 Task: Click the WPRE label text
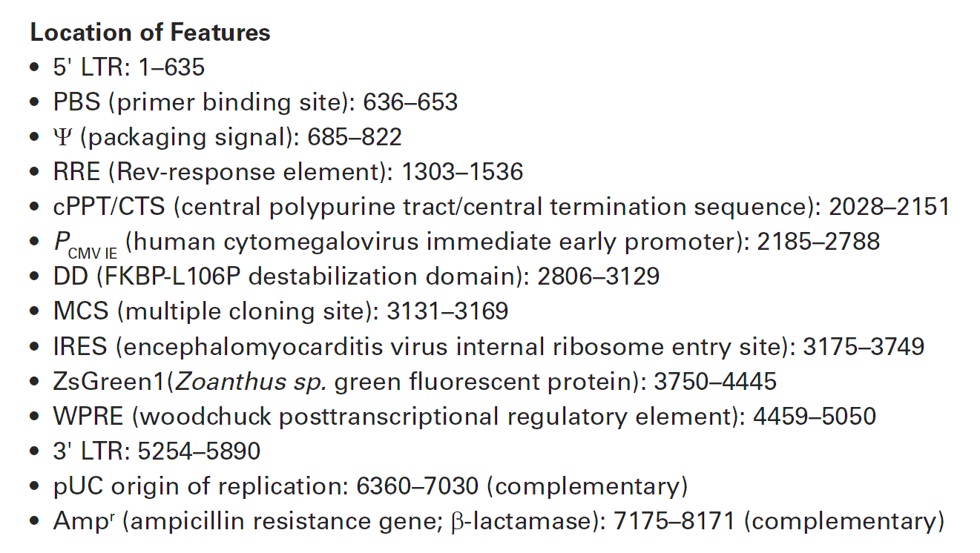pos(88,416)
